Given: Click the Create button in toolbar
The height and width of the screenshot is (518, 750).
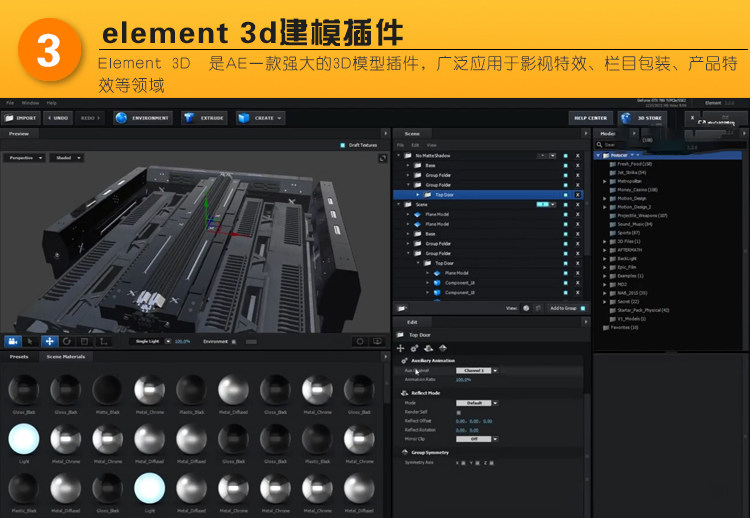Looking at the screenshot, I should click(261, 118).
